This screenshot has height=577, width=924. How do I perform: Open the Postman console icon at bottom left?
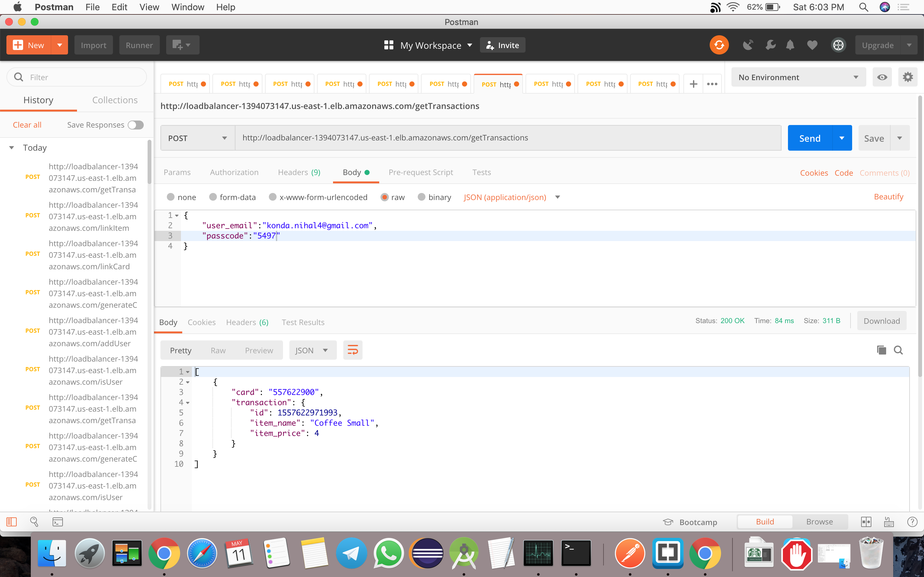click(58, 521)
